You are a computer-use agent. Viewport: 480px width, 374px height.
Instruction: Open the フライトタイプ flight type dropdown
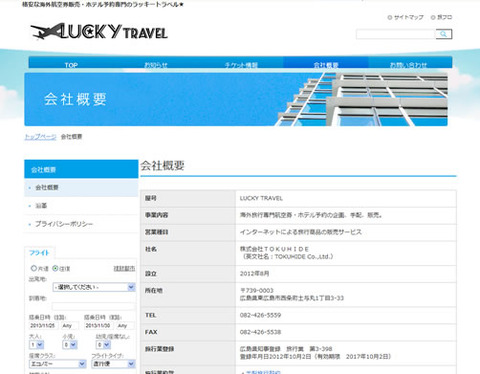tap(113, 364)
